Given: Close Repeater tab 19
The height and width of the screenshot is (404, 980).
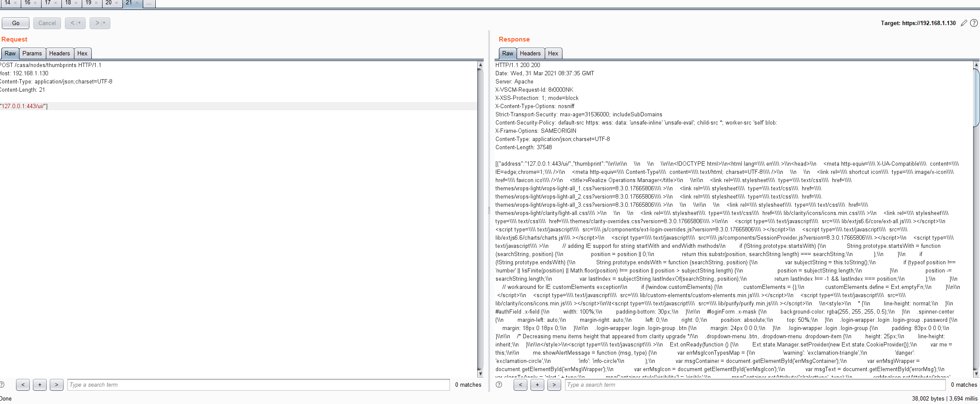Looking at the screenshot, I should 96,3.
